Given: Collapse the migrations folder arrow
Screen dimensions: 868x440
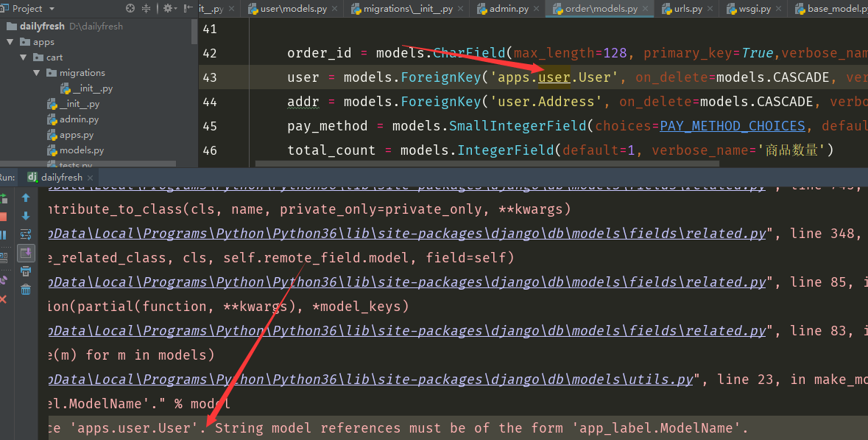Looking at the screenshot, I should 37,72.
